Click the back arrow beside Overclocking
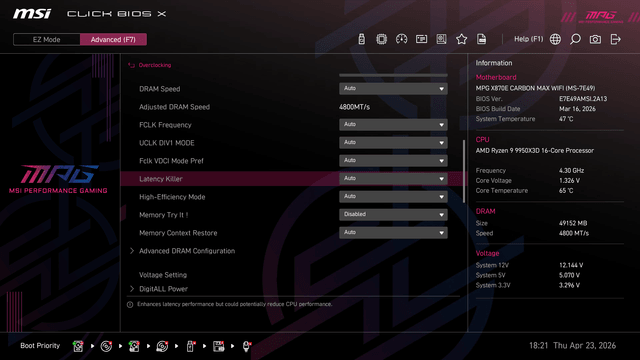640x360 pixels. pyautogui.click(x=131, y=65)
